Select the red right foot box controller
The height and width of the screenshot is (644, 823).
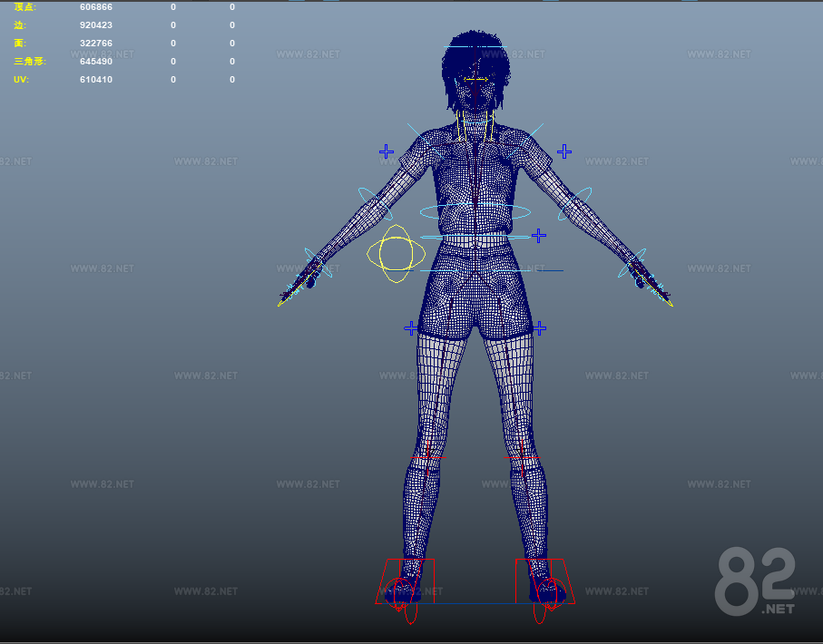544,581
